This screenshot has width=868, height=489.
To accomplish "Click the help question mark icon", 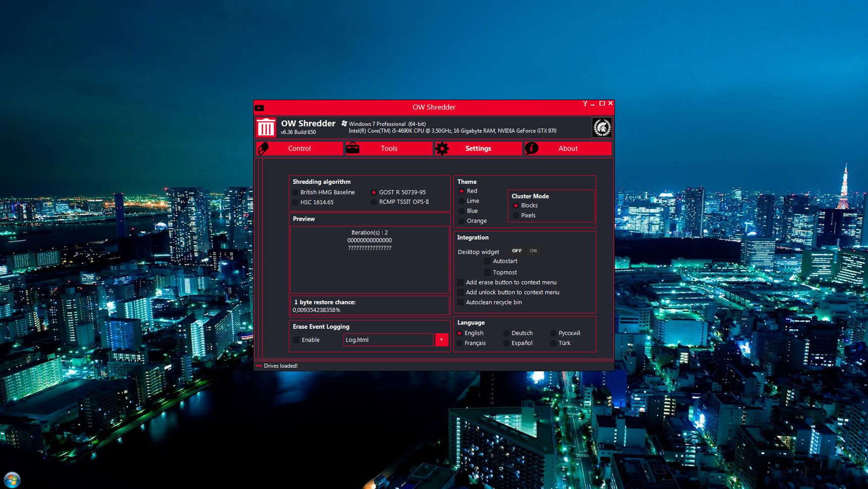I will pyautogui.click(x=585, y=104).
